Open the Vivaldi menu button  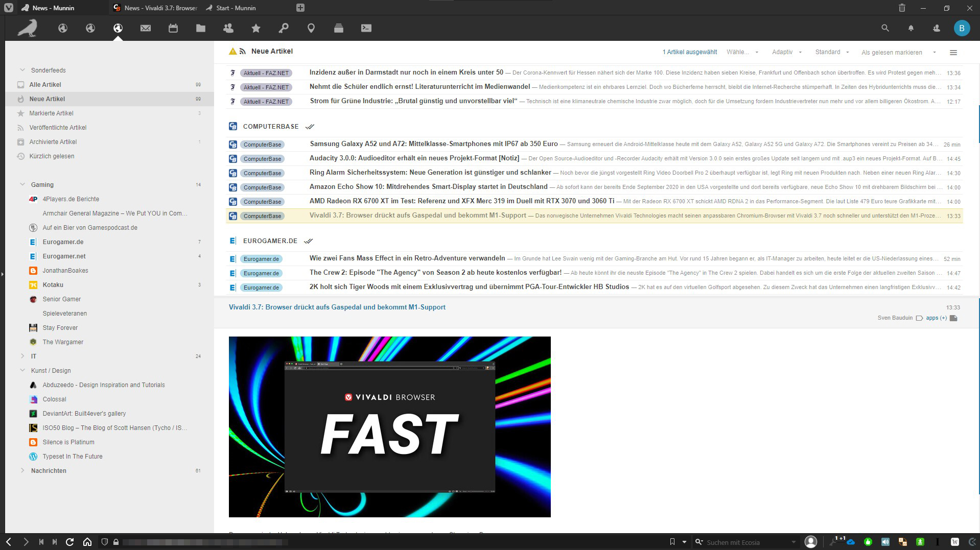9,8
